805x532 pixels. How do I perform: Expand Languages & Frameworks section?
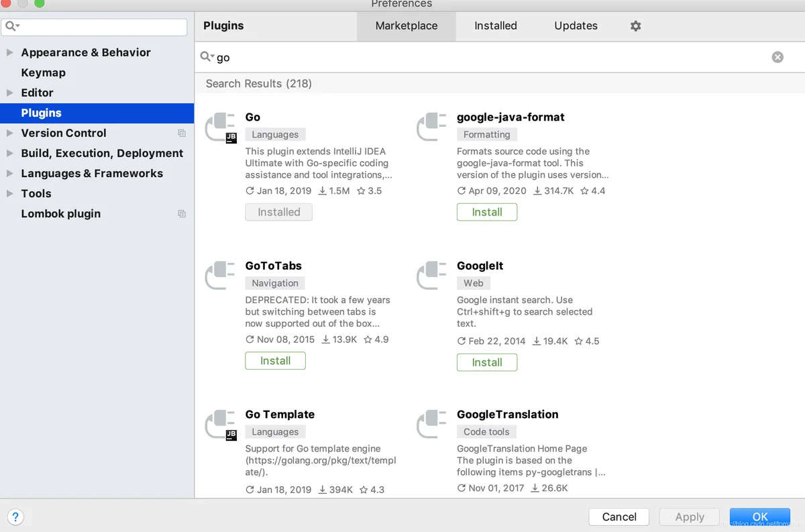coord(9,173)
